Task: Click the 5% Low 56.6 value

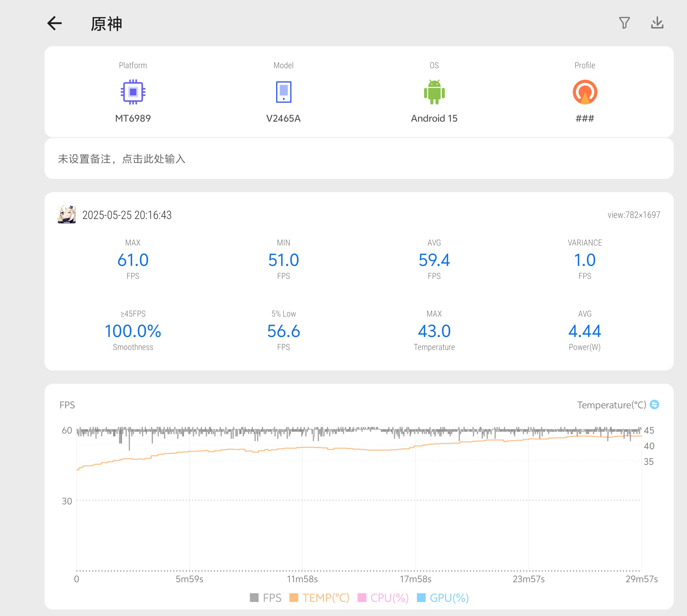Action: pyautogui.click(x=283, y=331)
